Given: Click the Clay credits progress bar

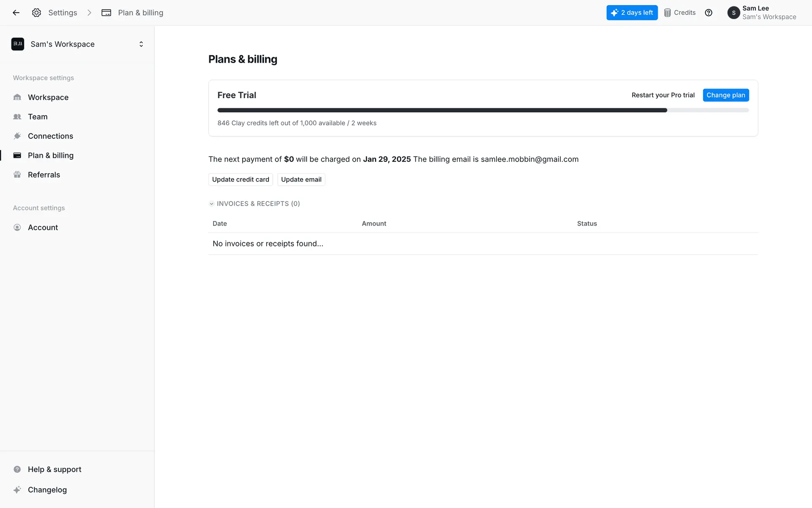Looking at the screenshot, I should pos(483,110).
